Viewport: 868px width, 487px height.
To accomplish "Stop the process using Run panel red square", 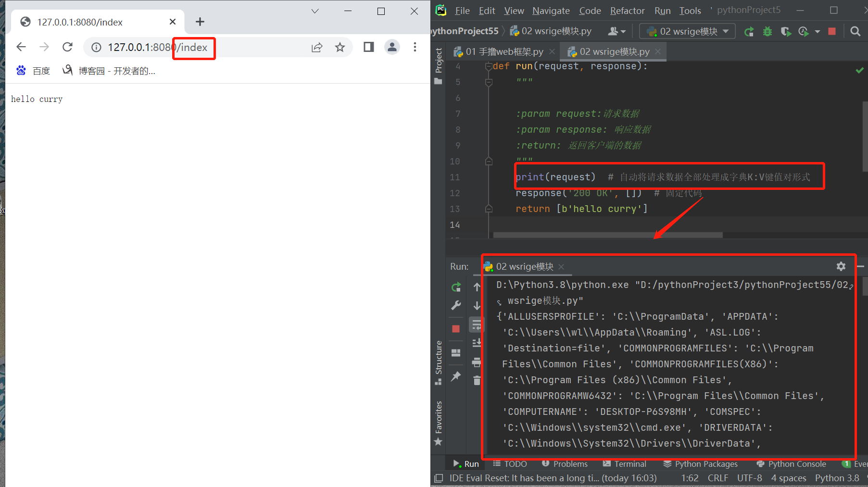I will (456, 329).
